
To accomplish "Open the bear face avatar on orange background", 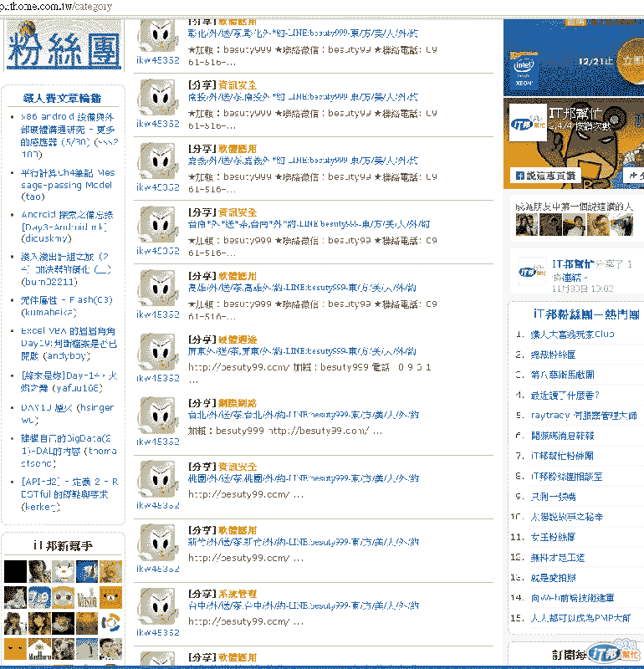I will click(x=110, y=597).
